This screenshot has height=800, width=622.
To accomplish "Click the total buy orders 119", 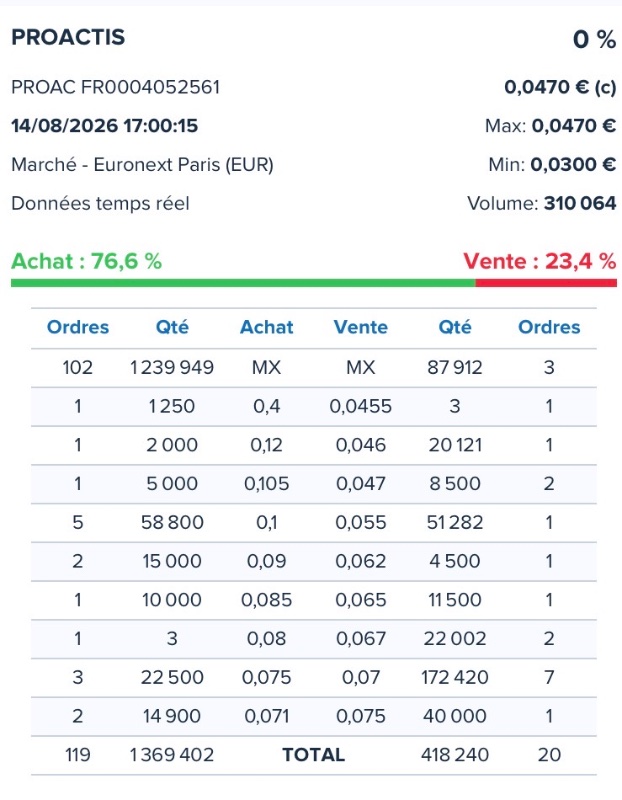I will click(x=78, y=755).
